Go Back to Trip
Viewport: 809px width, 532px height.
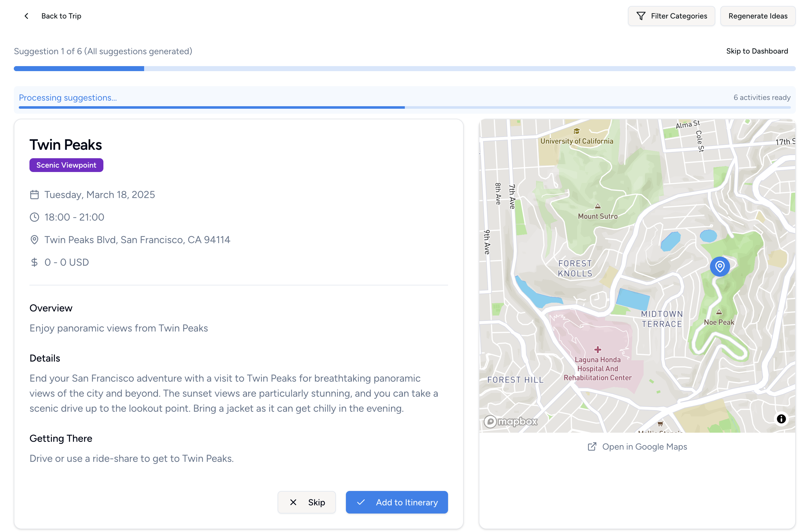pyautogui.click(x=61, y=16)
